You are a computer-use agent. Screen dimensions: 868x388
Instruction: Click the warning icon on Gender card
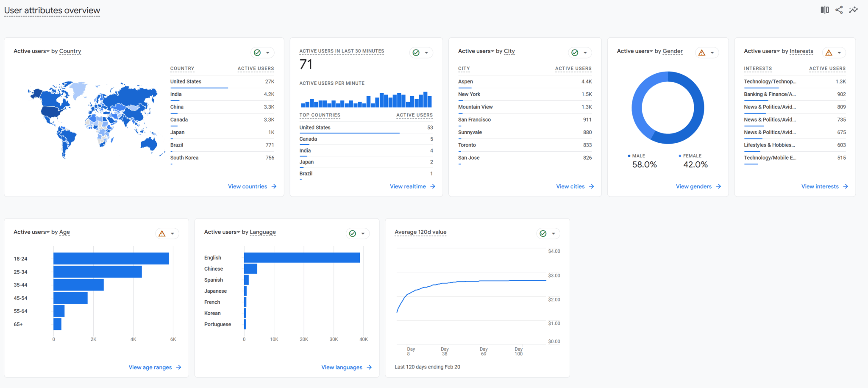click(701, 53)
